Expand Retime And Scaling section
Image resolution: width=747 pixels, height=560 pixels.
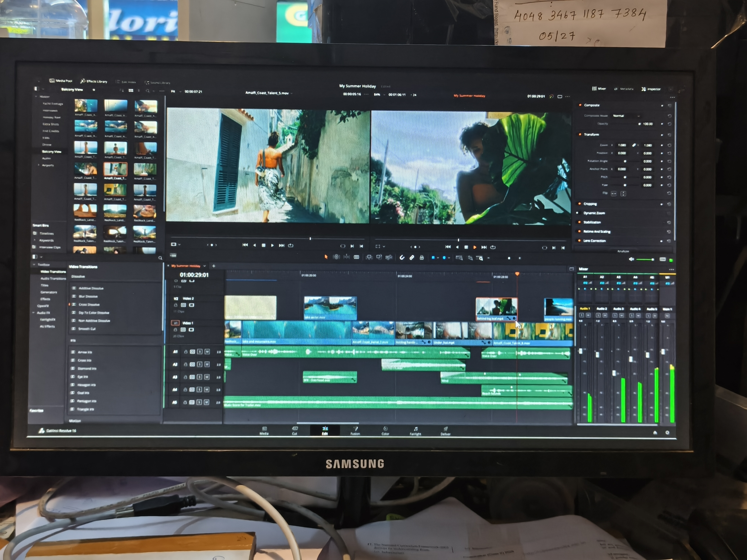tap(597, 232)
